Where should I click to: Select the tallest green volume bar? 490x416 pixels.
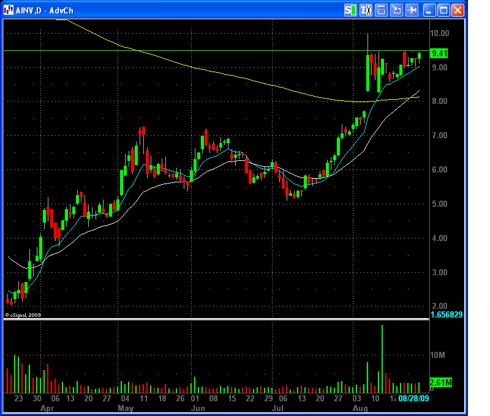pyautogui.click(x=382, y=359)
